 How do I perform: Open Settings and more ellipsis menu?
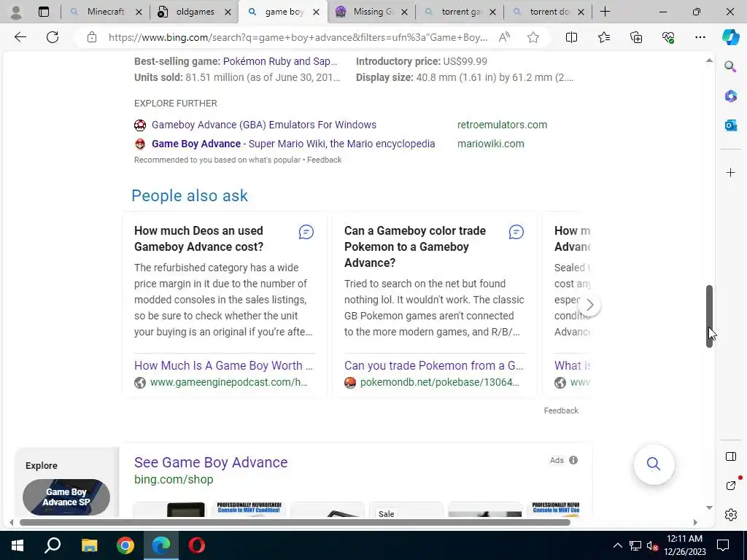[700, 37]
